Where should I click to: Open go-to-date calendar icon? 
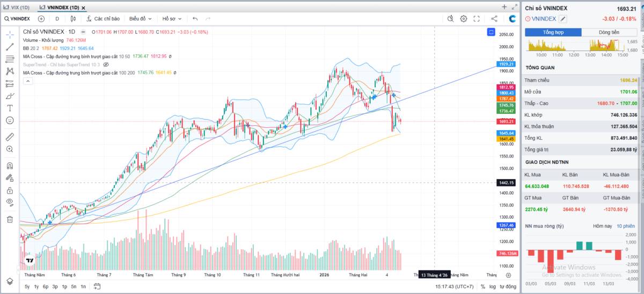[x=97, y=287]
